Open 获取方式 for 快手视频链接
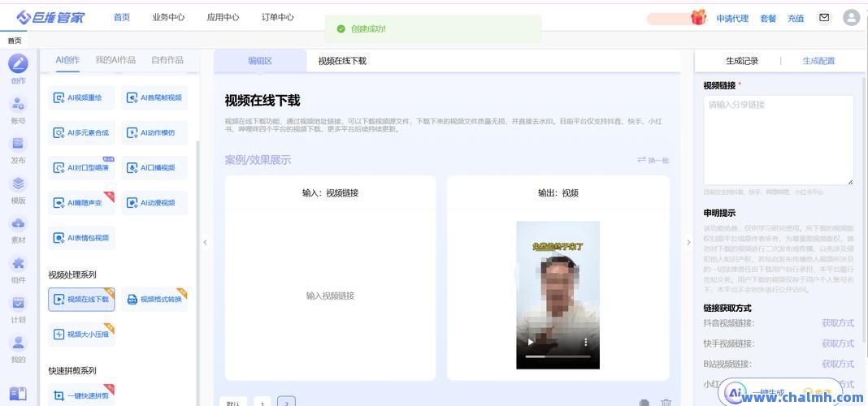The image size is (868, 406). (838, 343)
